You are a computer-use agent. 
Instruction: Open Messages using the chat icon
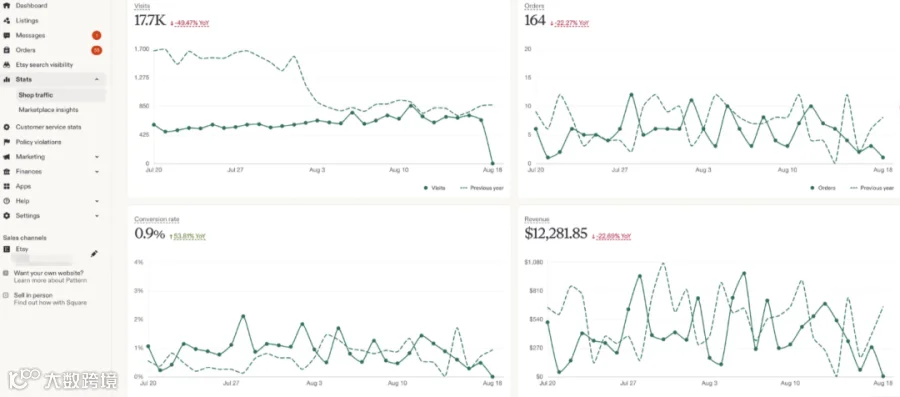pos(7,36)
